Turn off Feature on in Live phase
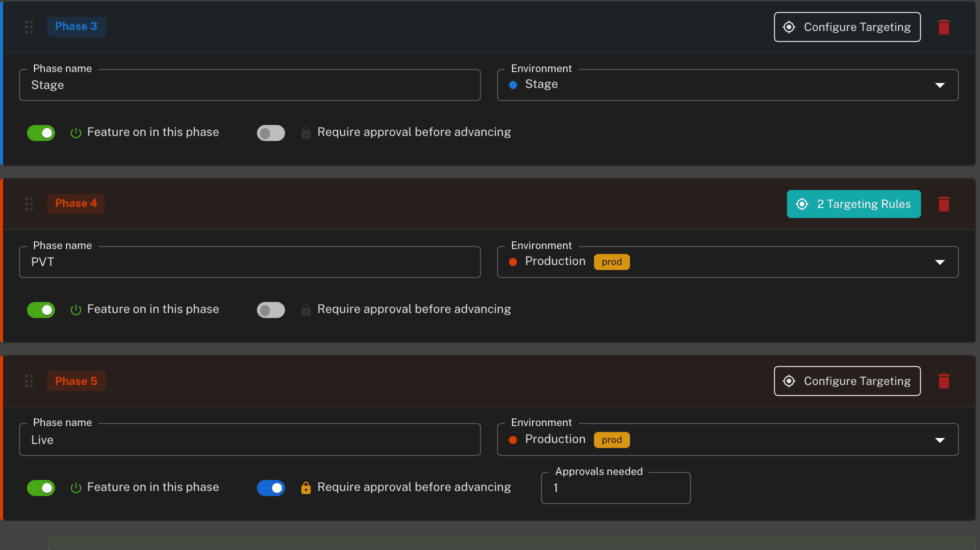The width and height of the screenshot is (980, 550). [x=41, y=488]
